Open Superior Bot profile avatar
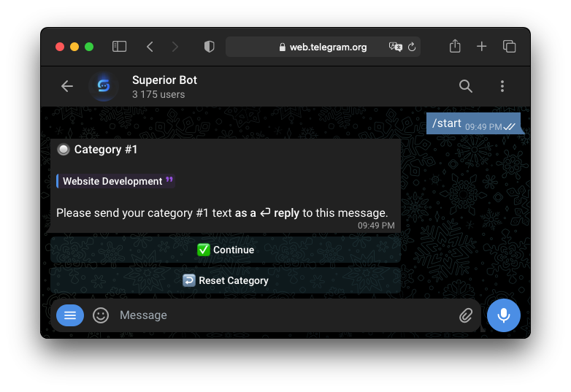The width and height of the screenshot is (571, 392). (x=104, y=86)
